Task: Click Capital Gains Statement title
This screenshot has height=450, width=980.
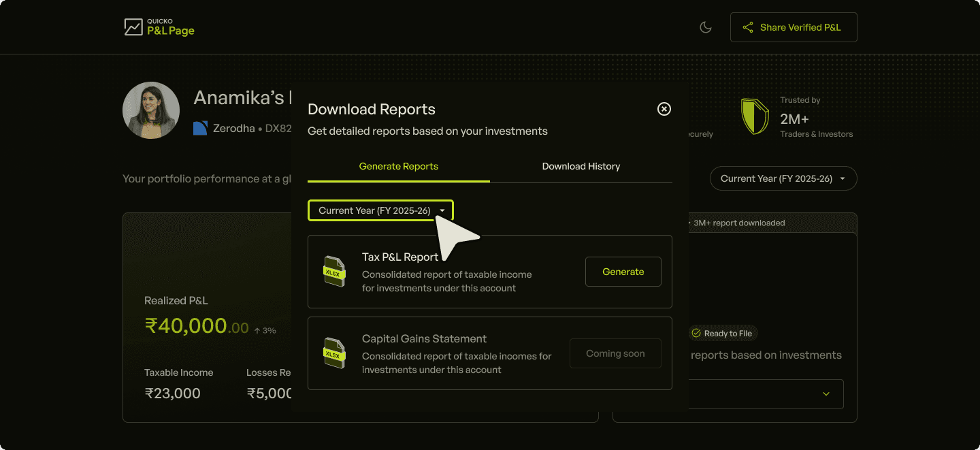Action: tap(424, 339)
